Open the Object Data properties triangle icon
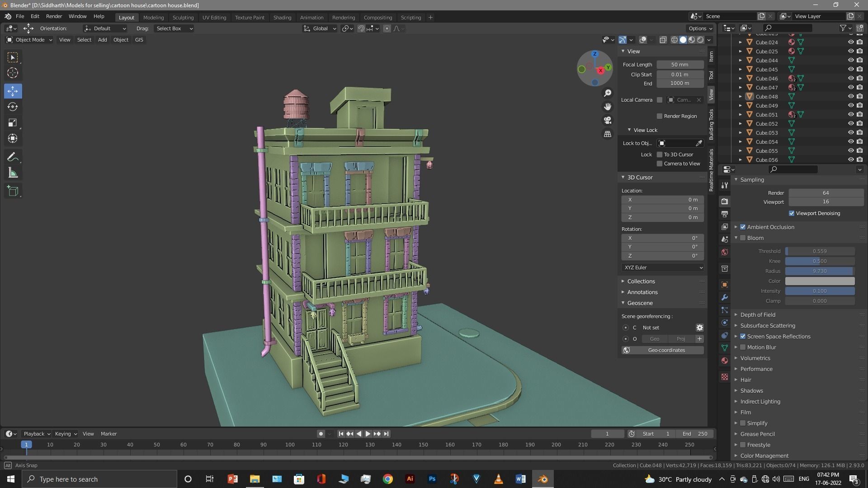Image resolution: width=868 pixels, height=488 pixels. pyautogui.click(x=725, y=348)
